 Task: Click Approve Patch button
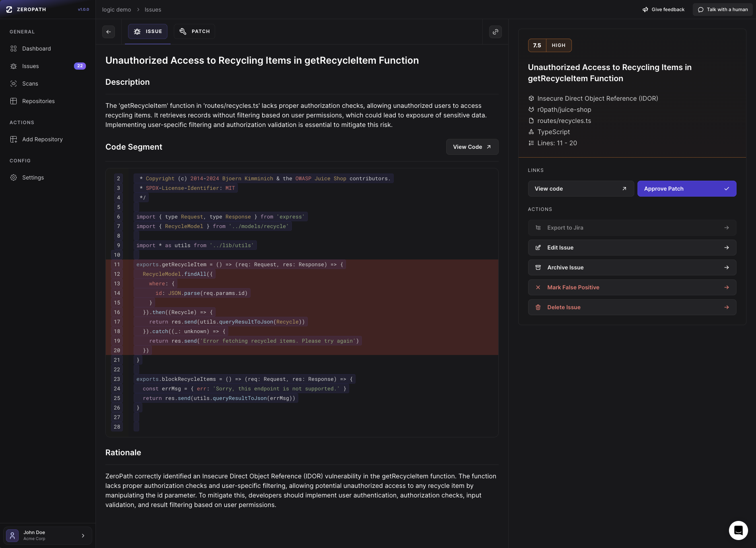pyautogui.click(x=687, y=189)
